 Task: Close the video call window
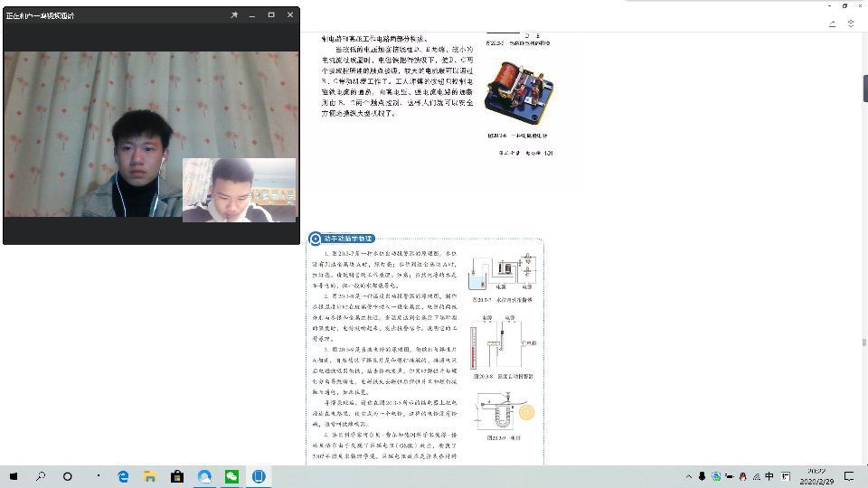[x=290, y=15]
